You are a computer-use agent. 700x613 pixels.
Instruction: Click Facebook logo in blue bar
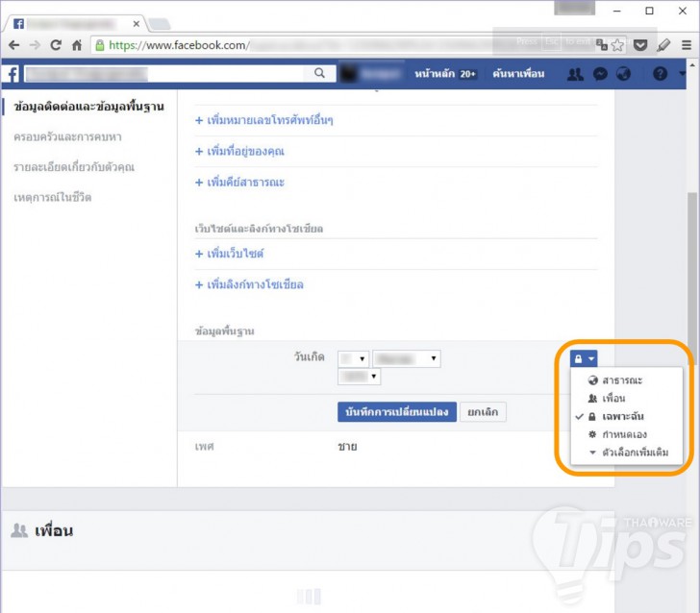pyautogui.click(x=12, y=74)
